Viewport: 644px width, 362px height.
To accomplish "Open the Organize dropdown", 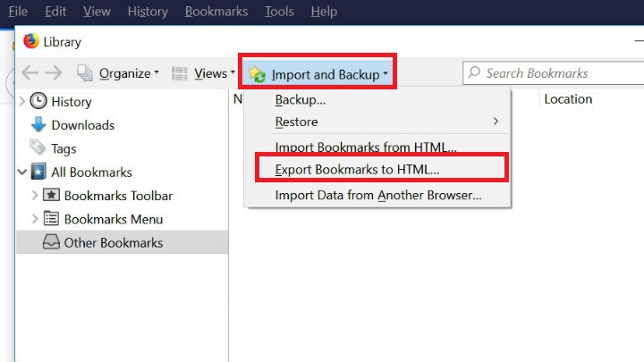I will (129, 73).
